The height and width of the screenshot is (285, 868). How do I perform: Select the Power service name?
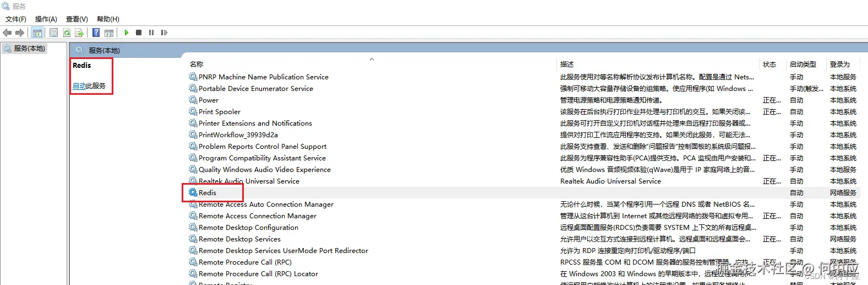tap(209, 100)
